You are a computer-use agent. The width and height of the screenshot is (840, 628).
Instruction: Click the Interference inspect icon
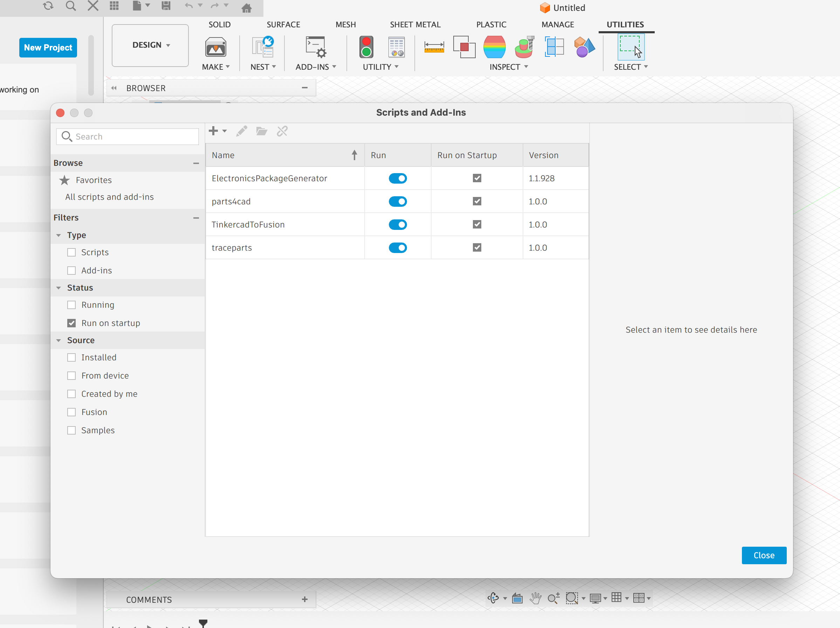tap(464, 47)
